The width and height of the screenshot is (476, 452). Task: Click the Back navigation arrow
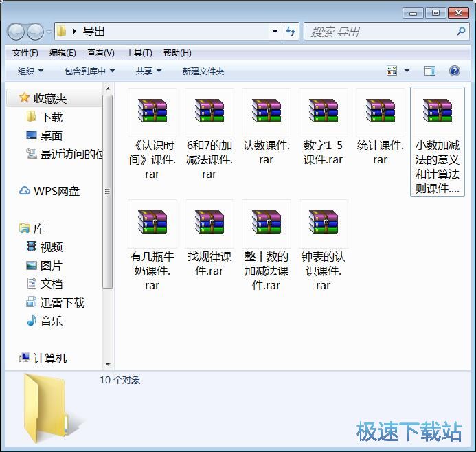[16, 32]
